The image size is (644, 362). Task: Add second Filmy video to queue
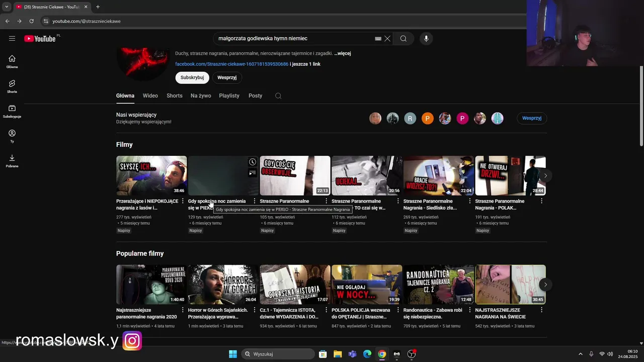(252, 173)
